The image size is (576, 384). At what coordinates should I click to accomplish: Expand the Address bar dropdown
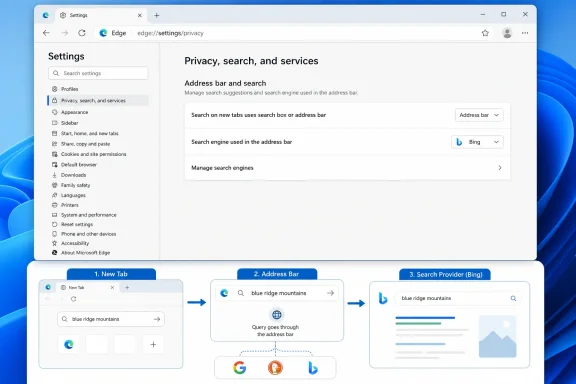[479, 115]
